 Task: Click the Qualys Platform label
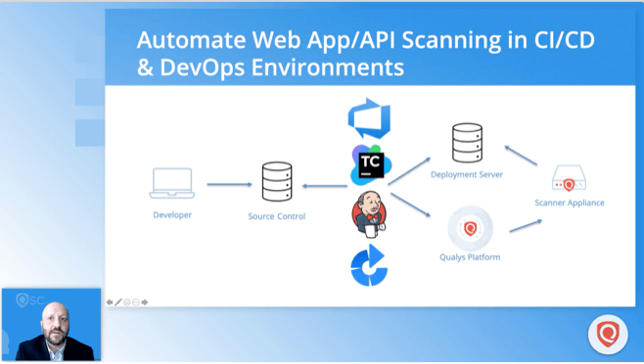[470, 257]
